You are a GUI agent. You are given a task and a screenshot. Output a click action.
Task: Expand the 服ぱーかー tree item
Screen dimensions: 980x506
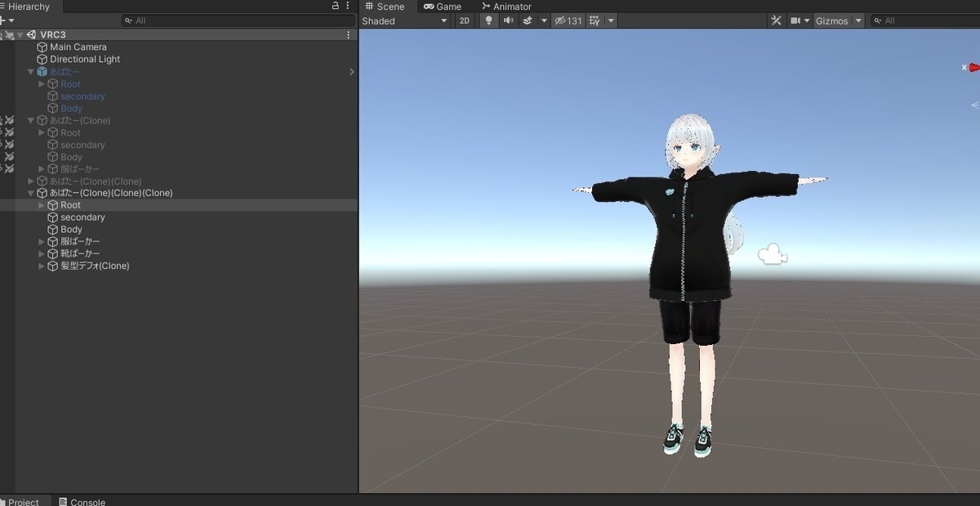pos(40,241)
